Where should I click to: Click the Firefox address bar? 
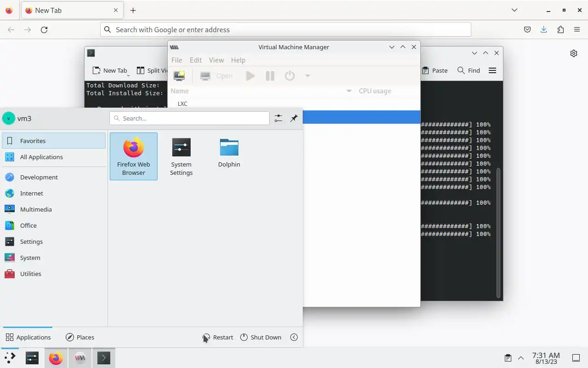coord(286,29)
